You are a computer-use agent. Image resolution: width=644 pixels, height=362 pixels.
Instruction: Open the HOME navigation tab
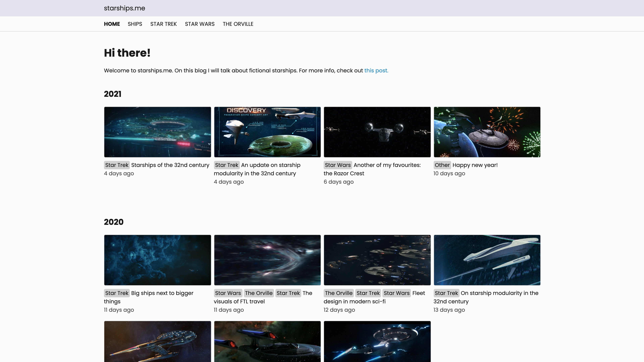pyautogui.click(x=112, y=24)
